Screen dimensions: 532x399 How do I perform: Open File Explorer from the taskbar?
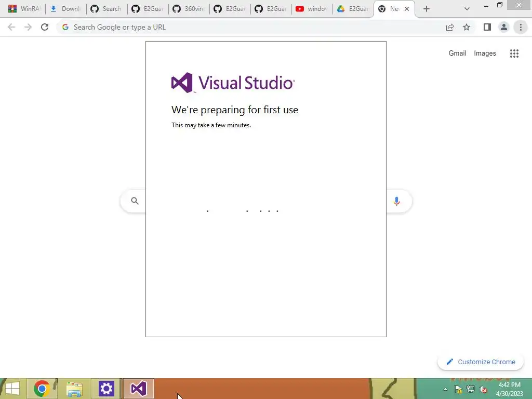[74, 389]
